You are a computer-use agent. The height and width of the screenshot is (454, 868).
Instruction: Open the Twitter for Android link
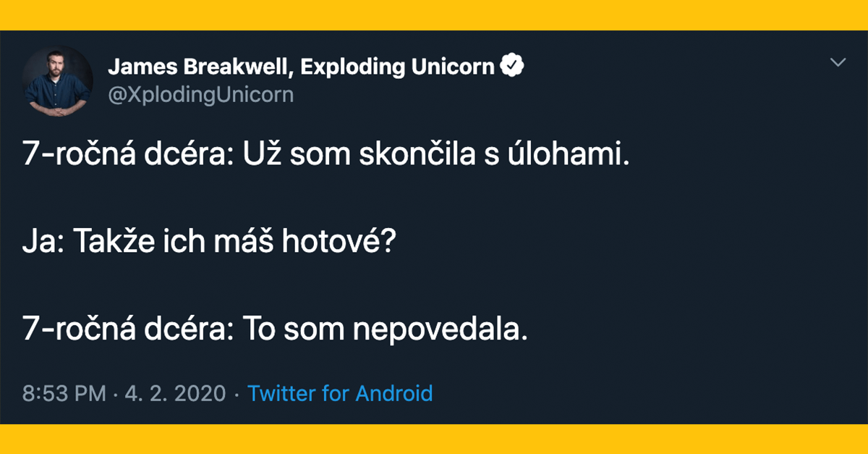(x=340, y=393)
